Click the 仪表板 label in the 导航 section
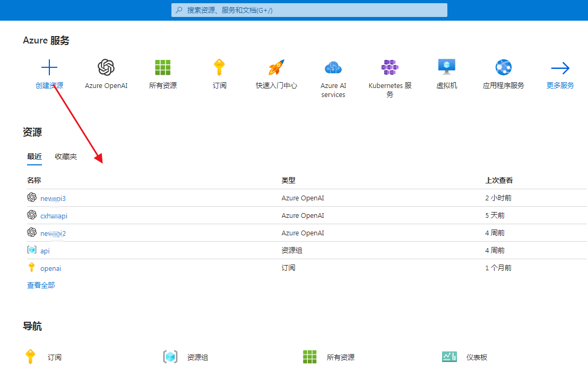This screenshot has height=388, width=588. pos(477,357)
